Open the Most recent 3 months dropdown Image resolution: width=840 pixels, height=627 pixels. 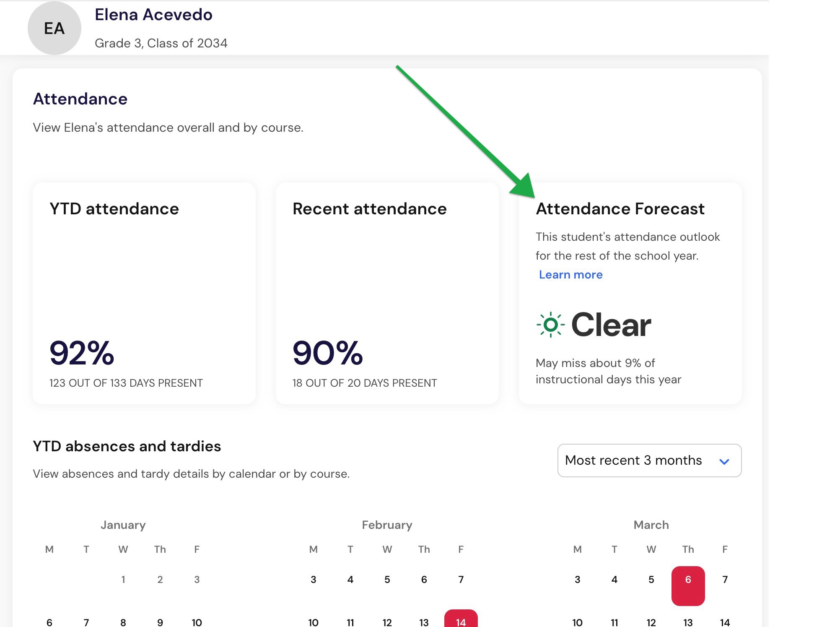[649, 460]
